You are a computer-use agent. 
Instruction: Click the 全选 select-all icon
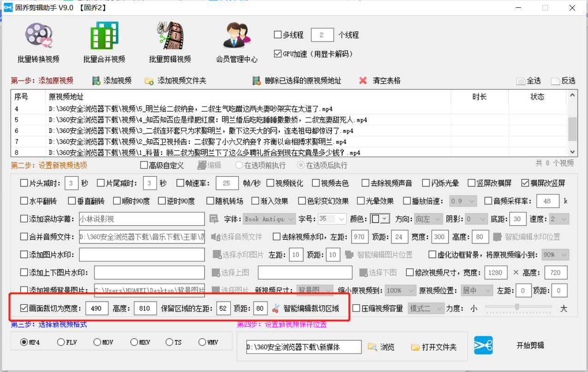tap(521, 81)
